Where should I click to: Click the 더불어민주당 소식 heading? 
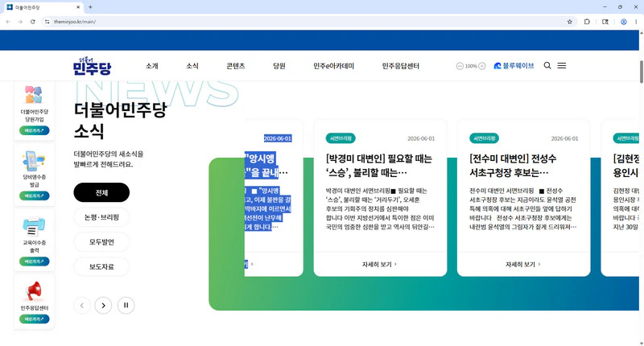pyautogui.click(x=120, y=121)
